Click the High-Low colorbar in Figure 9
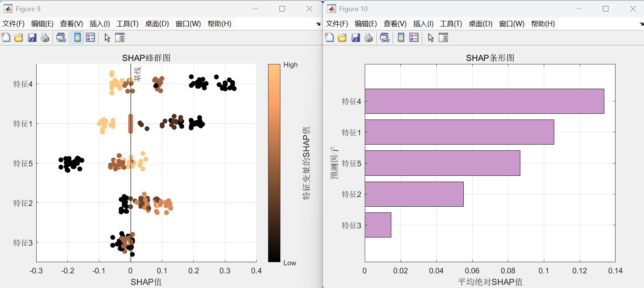This screenshot has height=288, width=644. [x=274, y=163]
